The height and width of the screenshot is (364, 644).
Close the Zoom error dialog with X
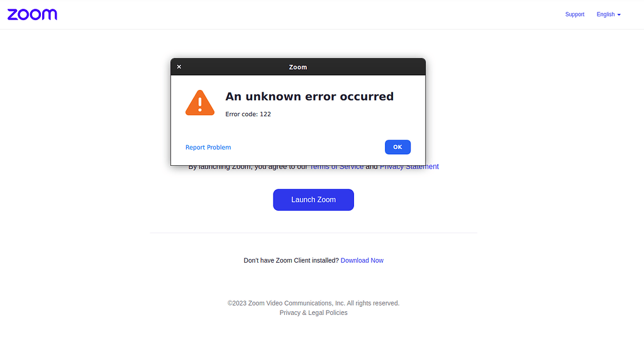pyautogui.click(x=179, y=67)
